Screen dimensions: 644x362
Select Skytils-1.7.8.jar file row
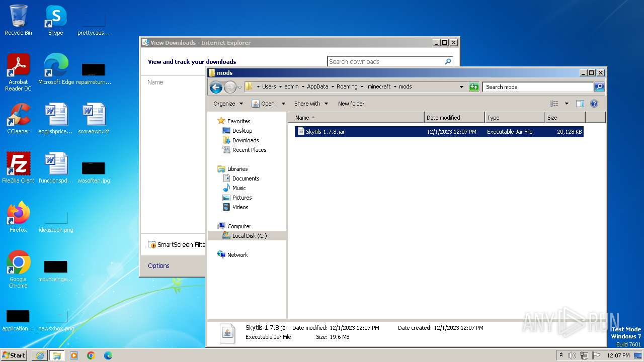click(439, 132)
